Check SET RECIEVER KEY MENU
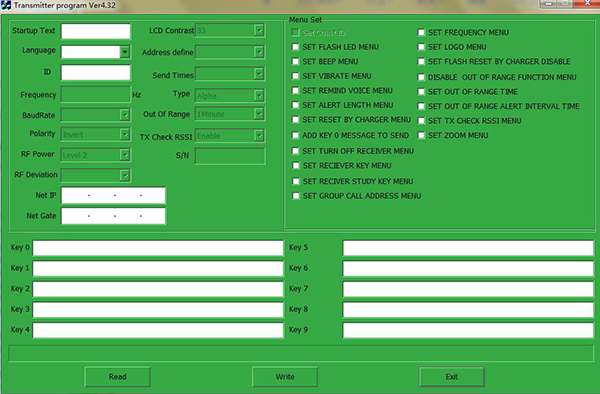 (296, 166)
